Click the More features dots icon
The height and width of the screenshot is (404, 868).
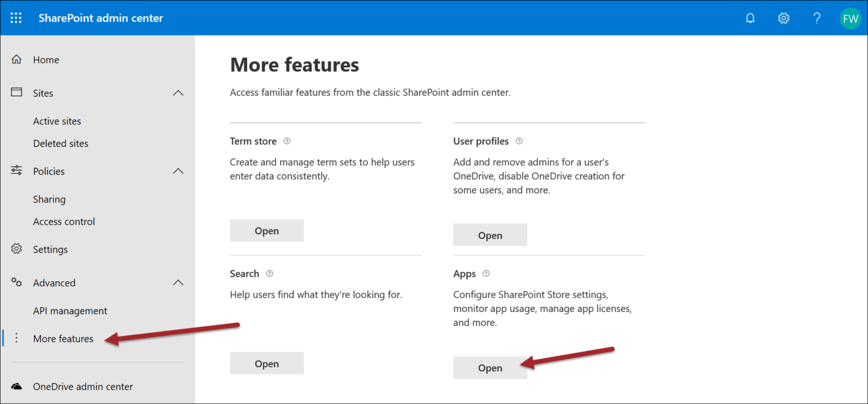pos(16,338)
